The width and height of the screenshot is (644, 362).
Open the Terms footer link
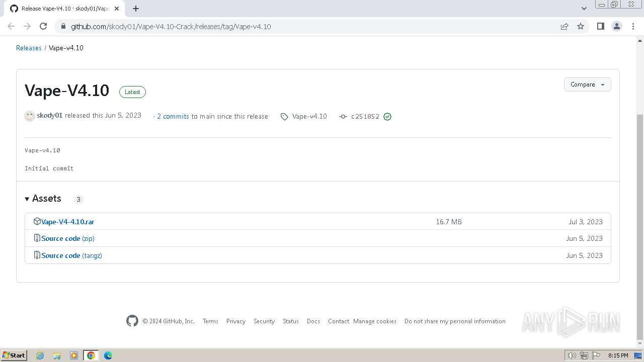pyautogui.click(x=210, y=321)
